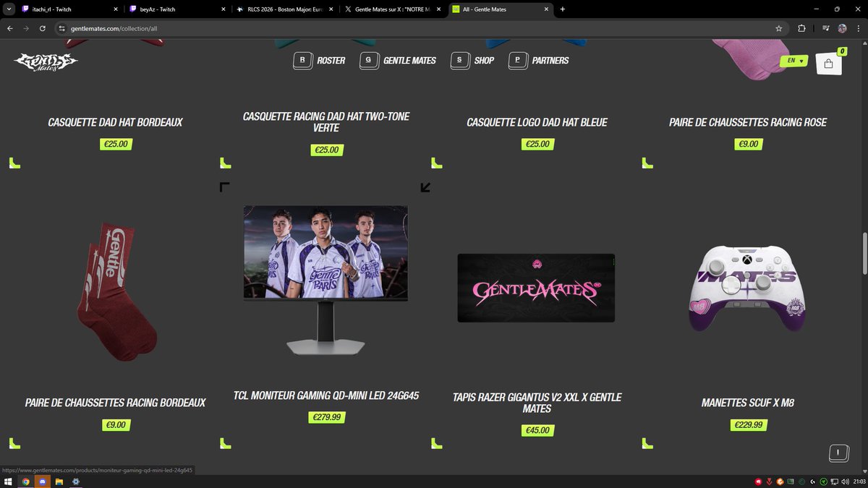Image resolution: width=868 pixels, height=488 pixels.
Task: Click the Gentle Mates logo
Action: point(46,61)
